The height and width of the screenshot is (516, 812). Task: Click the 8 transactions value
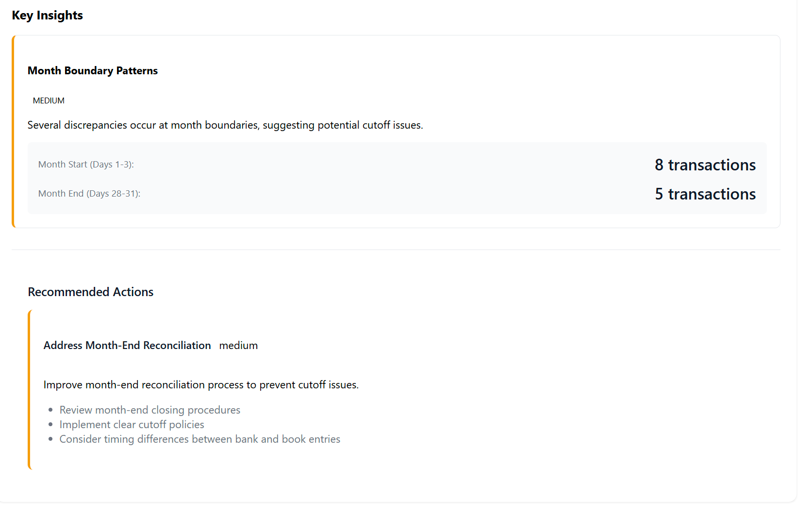coord(705,165)
